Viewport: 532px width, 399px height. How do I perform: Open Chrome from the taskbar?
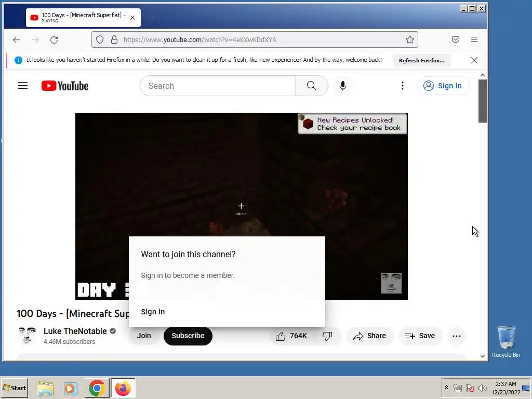pyautogui.click(x=97, y=388)
